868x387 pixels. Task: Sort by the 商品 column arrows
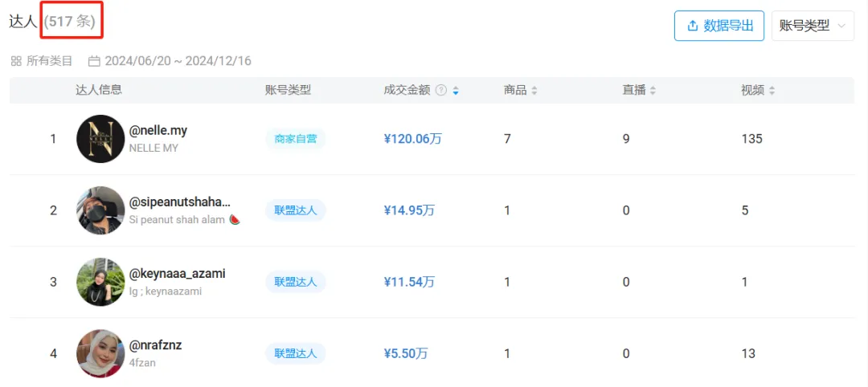coord(534,91)
